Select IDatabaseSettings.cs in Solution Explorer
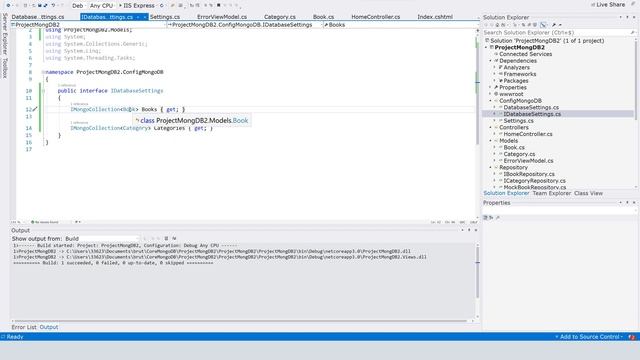The width and height of the screenshot is (640, 360). (x=532, y=114)
